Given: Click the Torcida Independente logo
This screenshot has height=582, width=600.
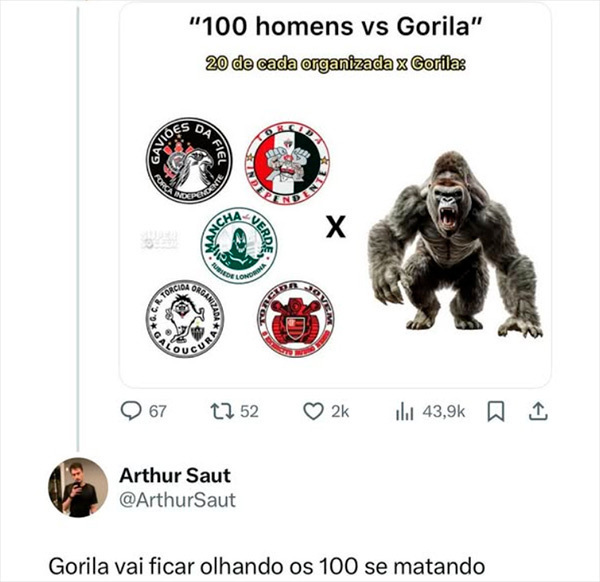Looking at the screenshot, I should click(287, 163).
